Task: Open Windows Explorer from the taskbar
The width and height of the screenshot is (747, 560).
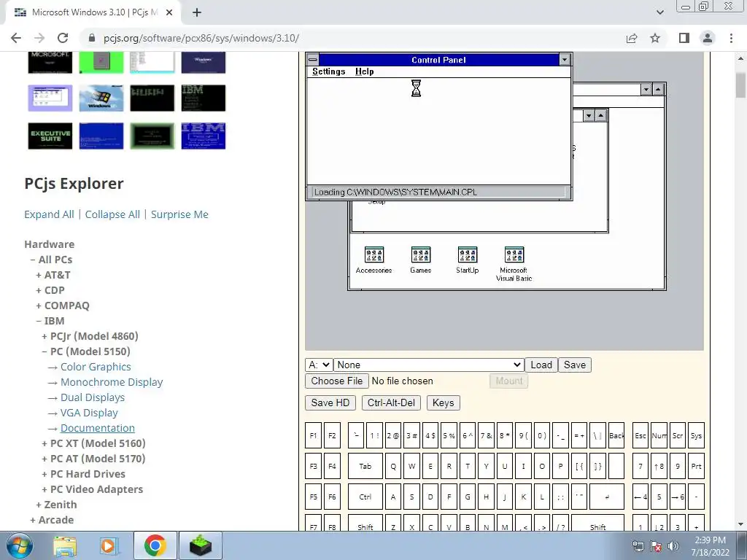Action: point(64,545)
